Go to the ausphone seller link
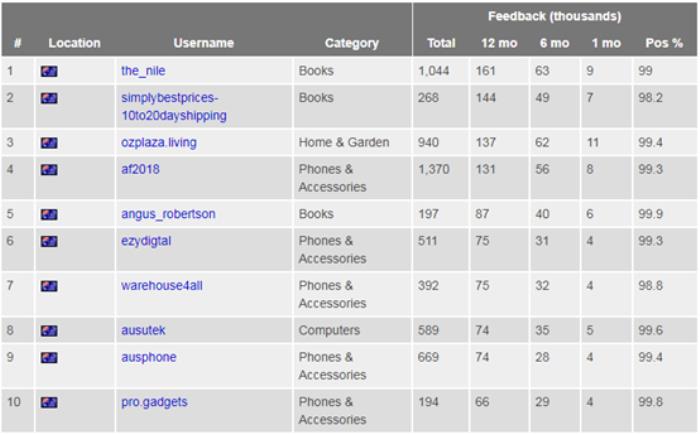Image resolution: width=700 pixels, height=434 pixels. pyautogui.click(x=148, y=357)
